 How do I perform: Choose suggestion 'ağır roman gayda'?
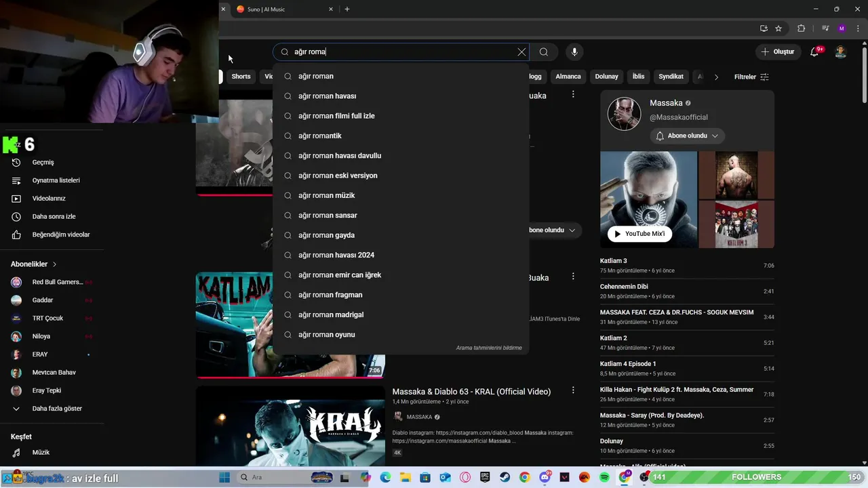click(x=401, y=235)
